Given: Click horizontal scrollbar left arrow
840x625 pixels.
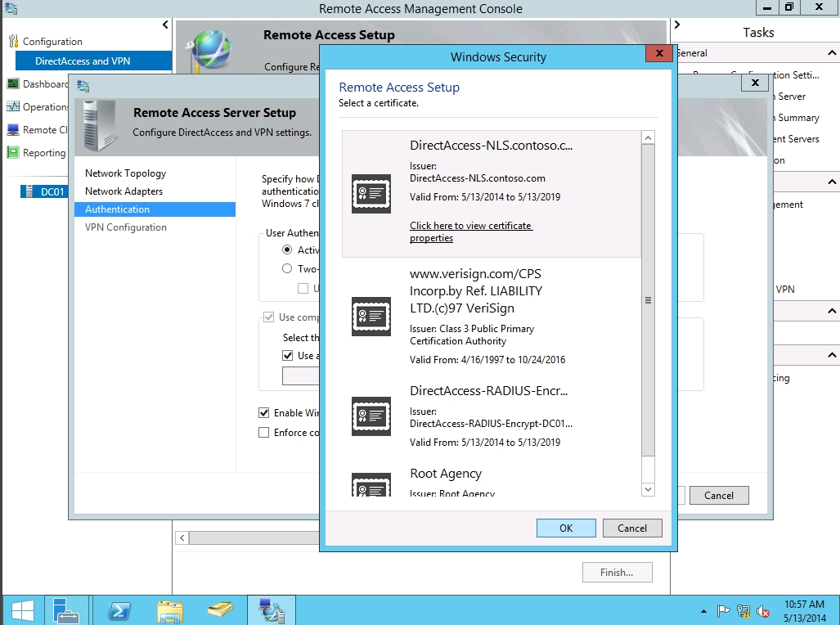Looking at the screenshot, I should [182, 537].
